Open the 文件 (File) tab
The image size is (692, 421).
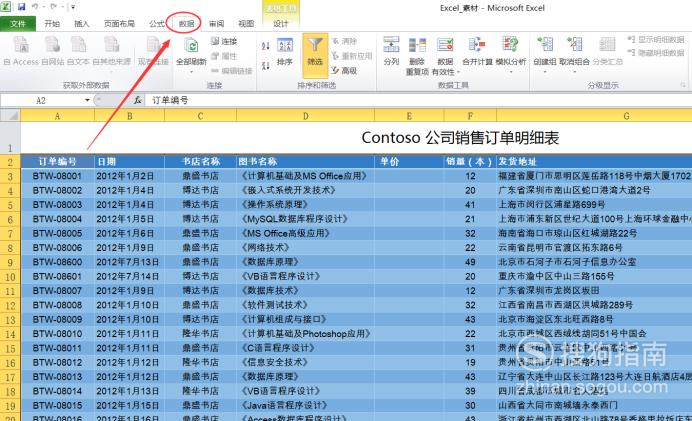coord(18,23)
